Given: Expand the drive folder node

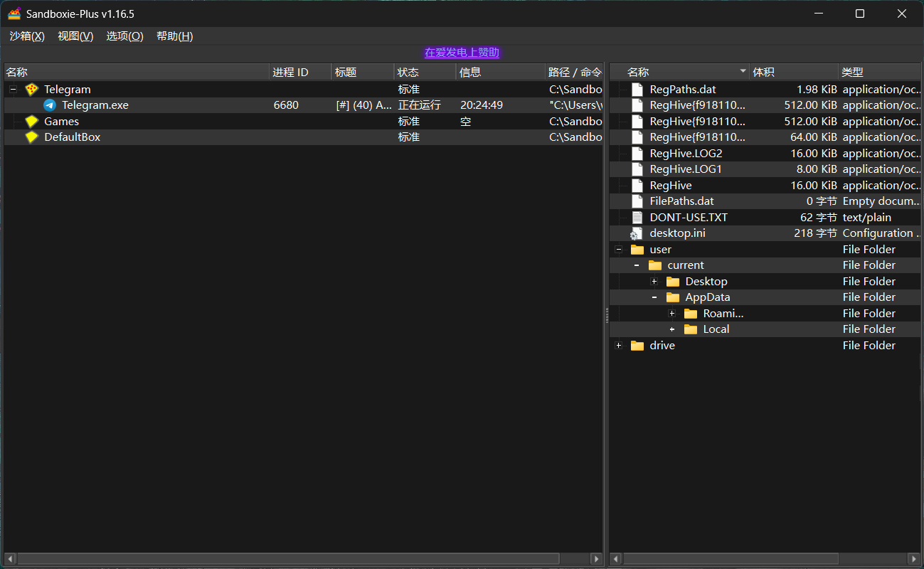Looking at the screenshot, I should click(618, 346).
